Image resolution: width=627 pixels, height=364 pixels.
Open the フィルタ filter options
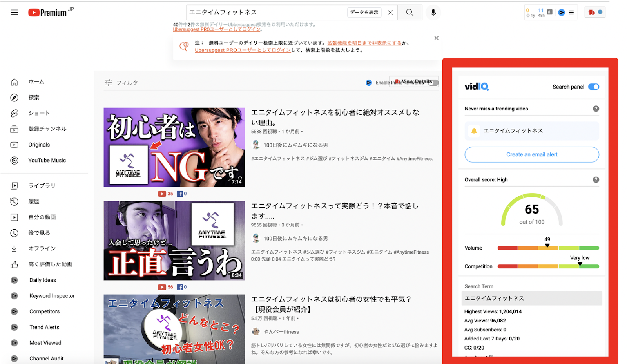click(x=121, y=83)
